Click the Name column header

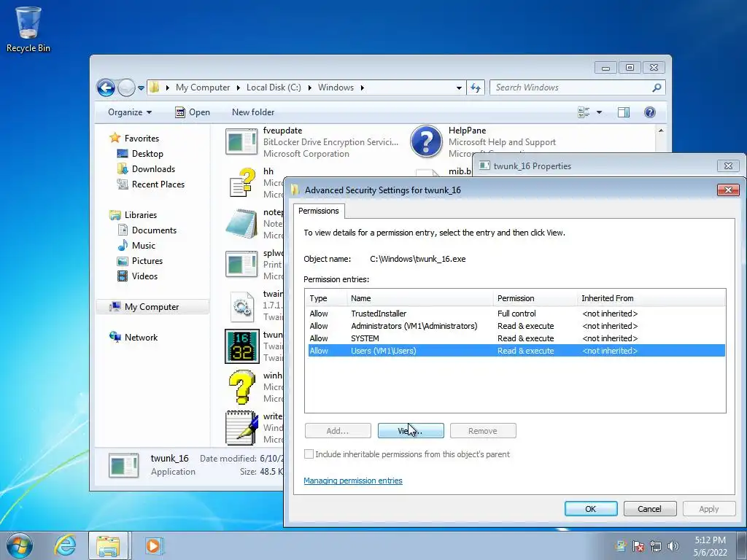pos(419,298)
